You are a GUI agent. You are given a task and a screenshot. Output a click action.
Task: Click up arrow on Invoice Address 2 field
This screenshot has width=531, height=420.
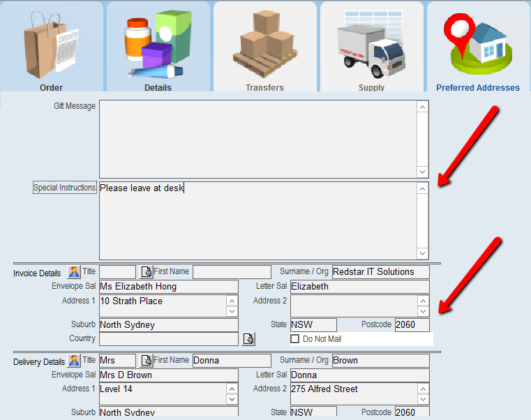(424, 301)
